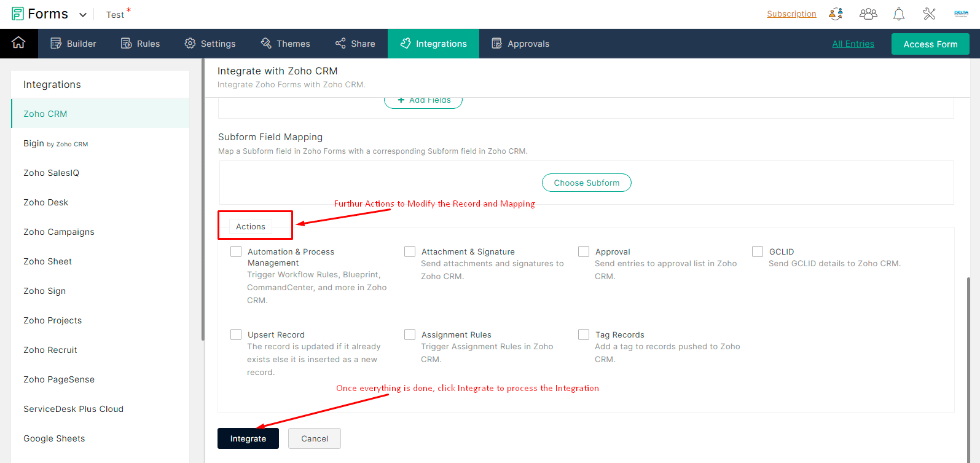Select Zoho SalesIQ integration
Viewport: 980px width, 463px height.
[x=100, y=173]
